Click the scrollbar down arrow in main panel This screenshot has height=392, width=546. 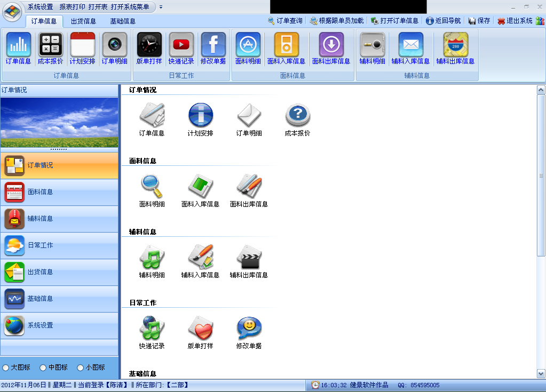(541, 374)
